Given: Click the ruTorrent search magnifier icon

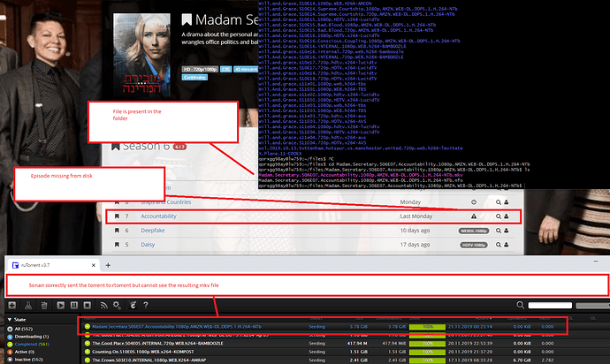Looking at the screenshot, I should pos(520,306).
